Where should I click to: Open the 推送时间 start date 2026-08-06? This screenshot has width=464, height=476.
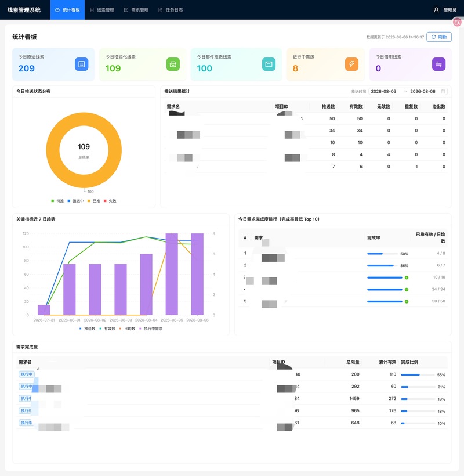383,91
